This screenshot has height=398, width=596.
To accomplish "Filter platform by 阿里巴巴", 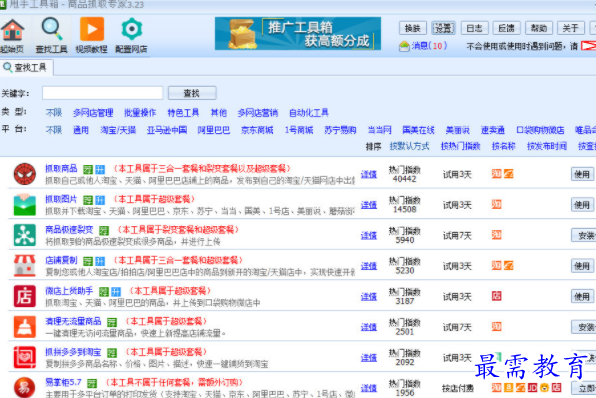I will [214, 130].
